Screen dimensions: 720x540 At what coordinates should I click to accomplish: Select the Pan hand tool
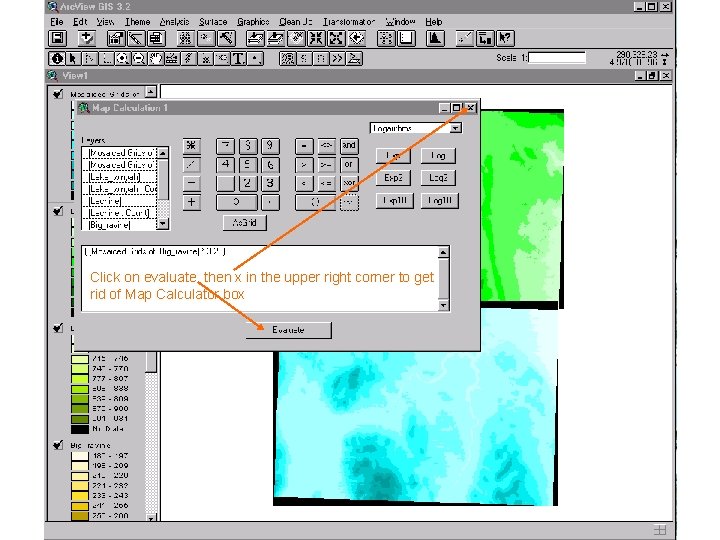(155, 58)
